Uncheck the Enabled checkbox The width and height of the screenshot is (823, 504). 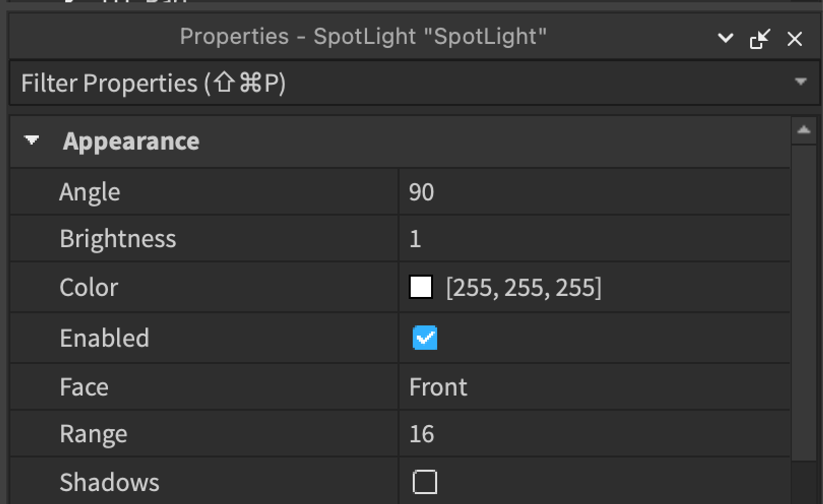click(425, 338)
